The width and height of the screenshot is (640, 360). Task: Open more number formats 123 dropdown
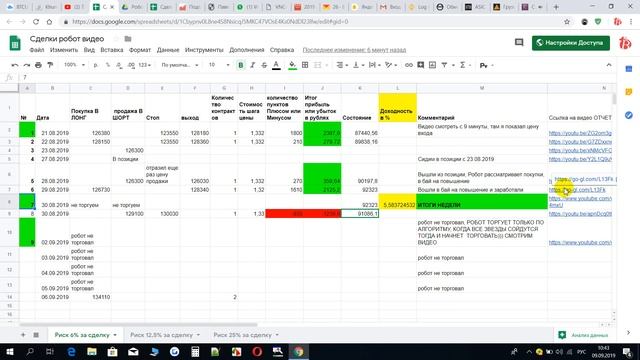[x=144, y=65]
